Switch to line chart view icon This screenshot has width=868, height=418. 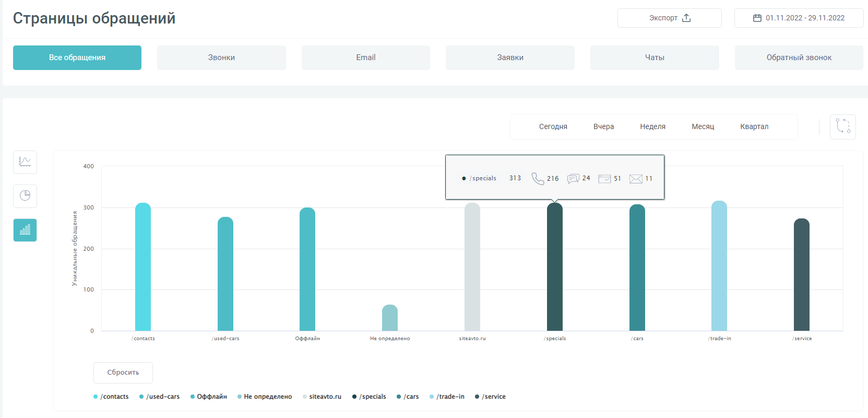[x=25, y=162]
